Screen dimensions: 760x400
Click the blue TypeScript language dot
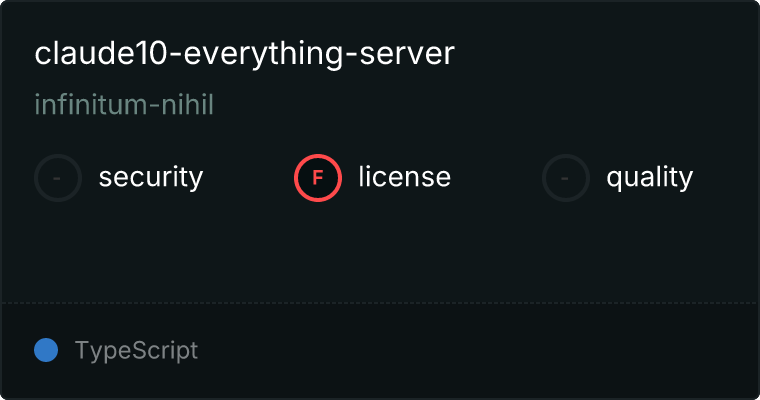pos(46,350)
